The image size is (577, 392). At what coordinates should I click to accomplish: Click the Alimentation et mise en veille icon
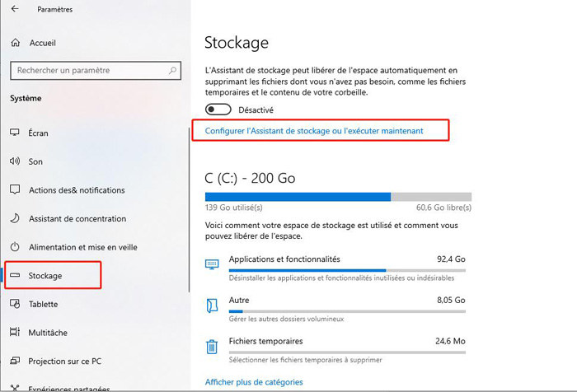[x=14, y=247]
